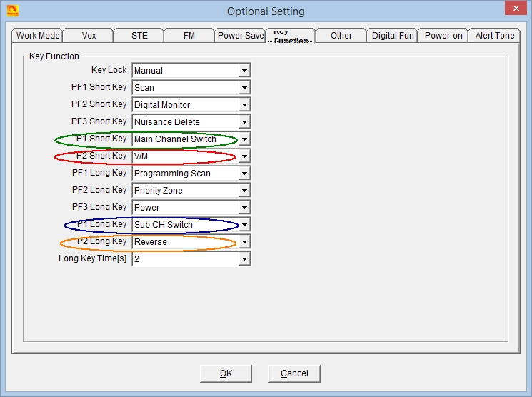Switch to the Other tab
This screenshot has width=532, height=397.
[341, 36]
